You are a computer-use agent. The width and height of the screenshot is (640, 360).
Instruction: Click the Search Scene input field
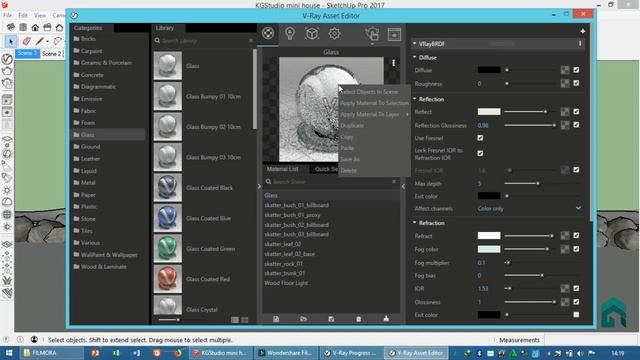coord(331,182)
